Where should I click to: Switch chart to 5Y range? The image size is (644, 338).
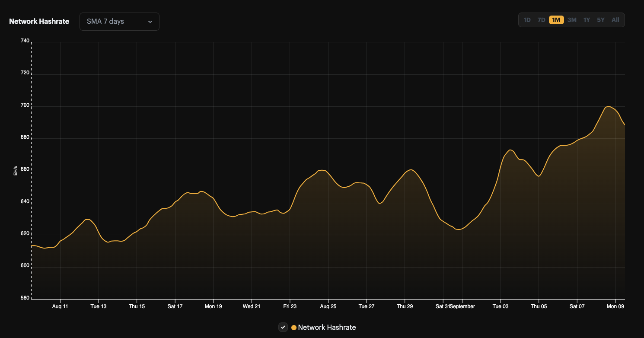pos(601,20)
